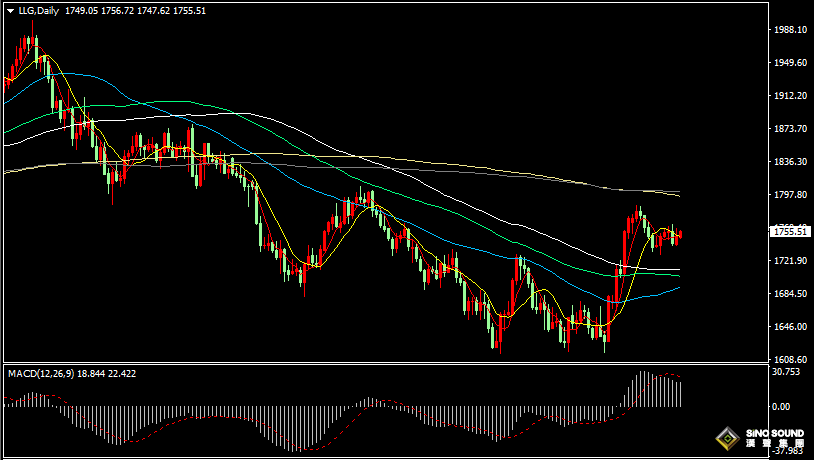Click the MACD signal value 22.422

point(122,374)
